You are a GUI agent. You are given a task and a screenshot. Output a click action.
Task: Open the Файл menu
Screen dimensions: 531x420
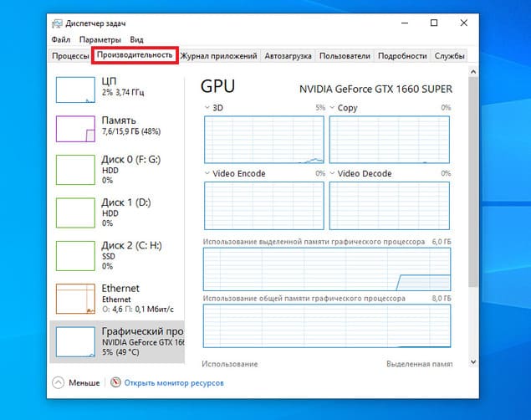pos(61,39)
